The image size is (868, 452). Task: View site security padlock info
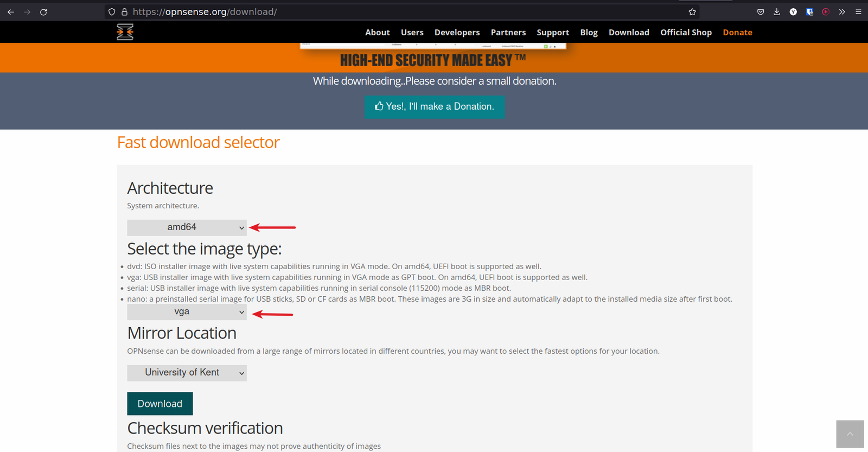124,12
